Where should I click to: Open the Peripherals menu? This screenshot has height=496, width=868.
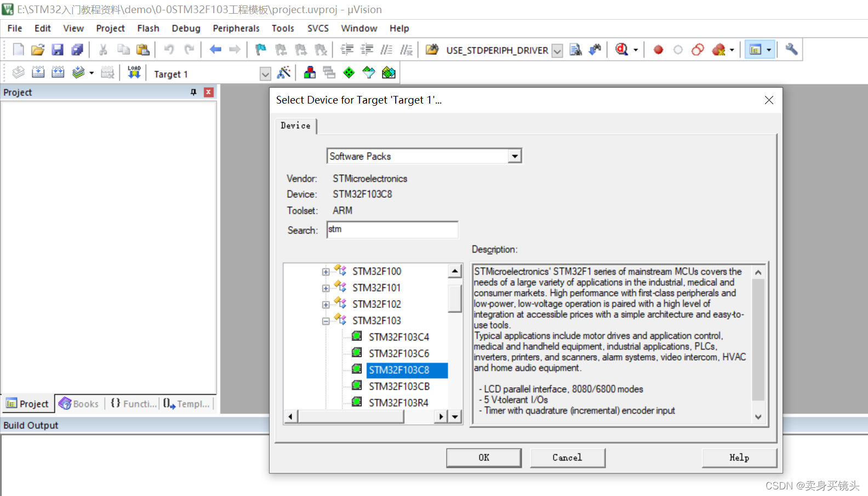tap(236, 28)
